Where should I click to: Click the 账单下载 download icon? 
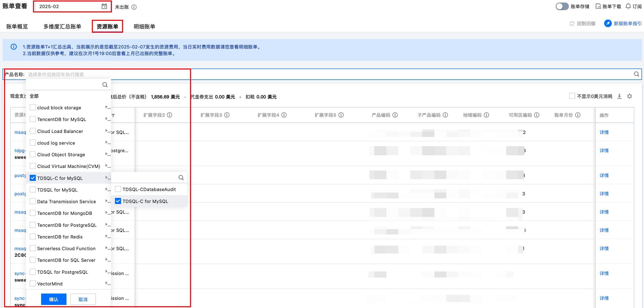[598, 6]
